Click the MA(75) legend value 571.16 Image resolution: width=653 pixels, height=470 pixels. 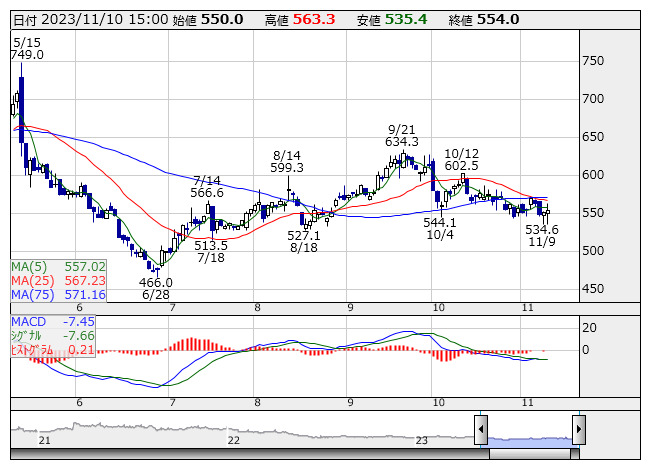pos(85,294)
